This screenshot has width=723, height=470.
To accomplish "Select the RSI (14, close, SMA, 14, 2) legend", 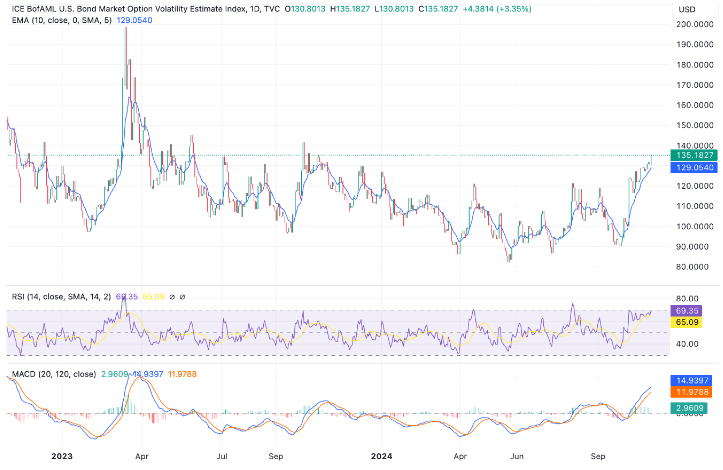I will 61,297.
